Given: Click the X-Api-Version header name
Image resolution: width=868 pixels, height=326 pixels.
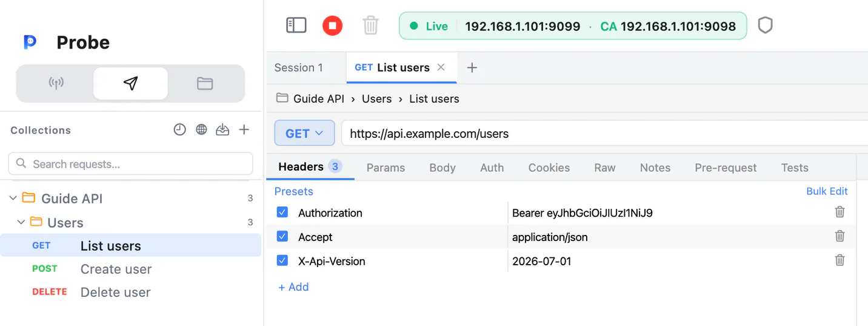Looking at the screenshot, I should click(332, 261).
